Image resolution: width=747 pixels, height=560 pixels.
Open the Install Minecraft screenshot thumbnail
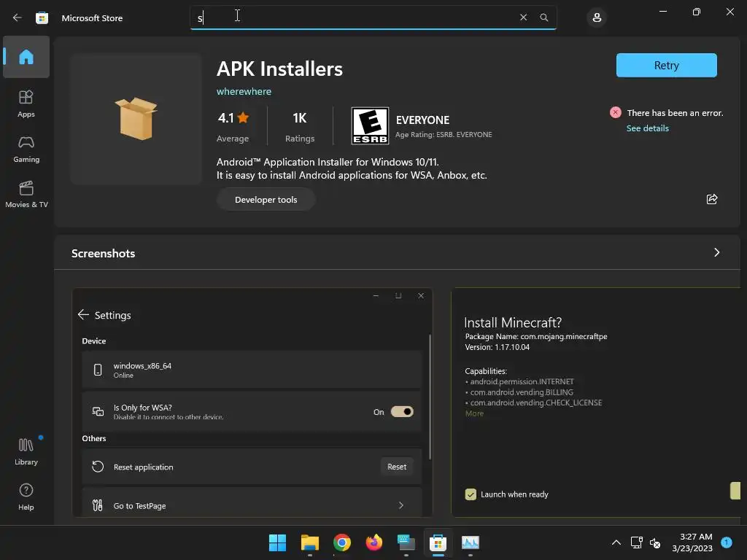coord(595,402)
